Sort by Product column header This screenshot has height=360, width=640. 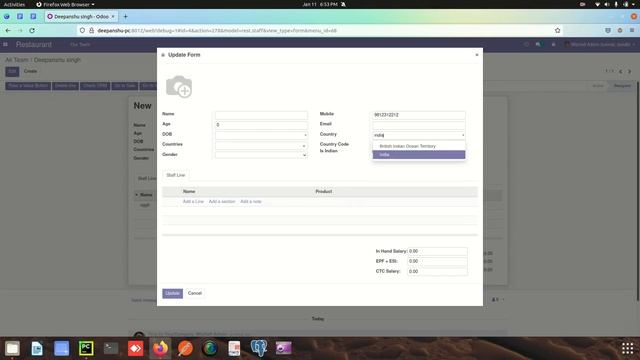[x=324, y=191]
